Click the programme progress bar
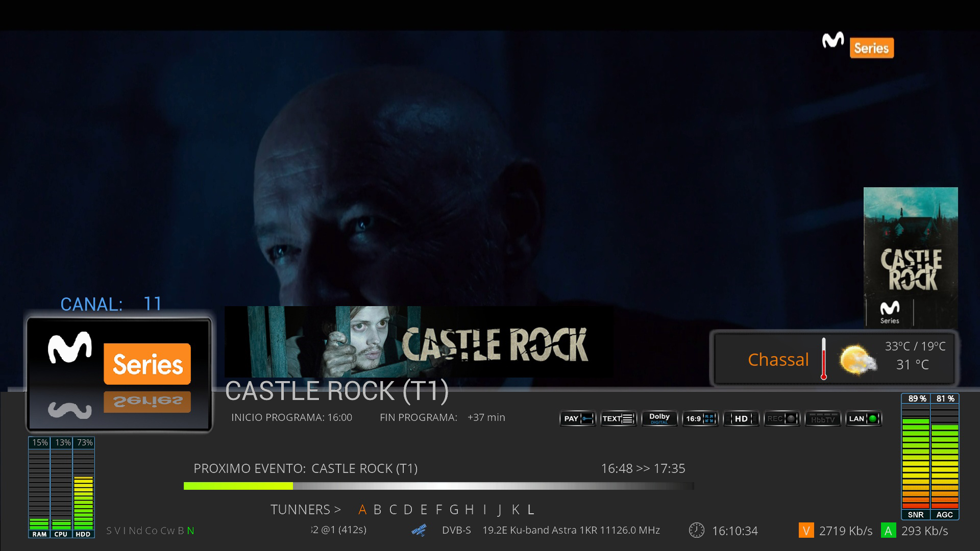 pyautogui.click(x=438, y=486)
